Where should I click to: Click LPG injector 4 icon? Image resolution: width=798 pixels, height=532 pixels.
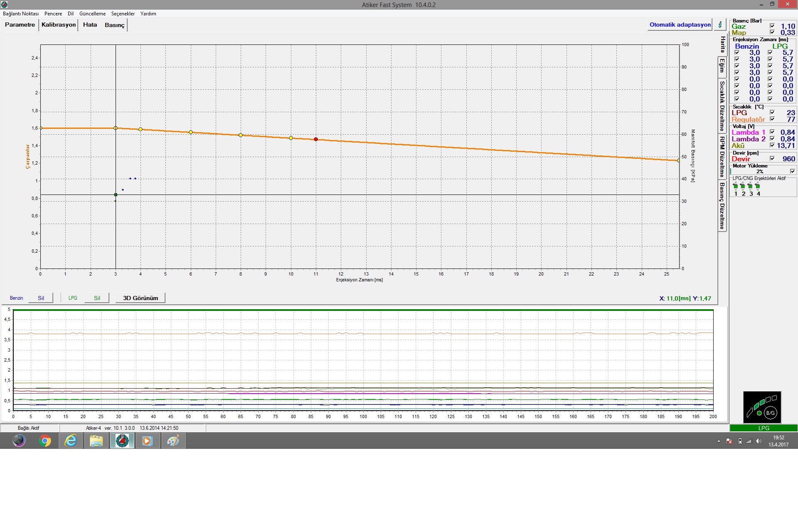click(x=758, y=186)
